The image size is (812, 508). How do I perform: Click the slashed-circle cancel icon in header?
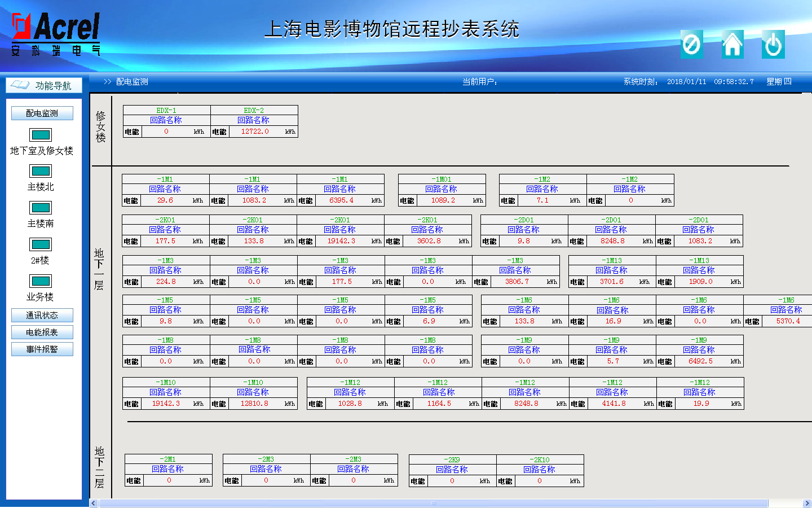tap(691, 45)
